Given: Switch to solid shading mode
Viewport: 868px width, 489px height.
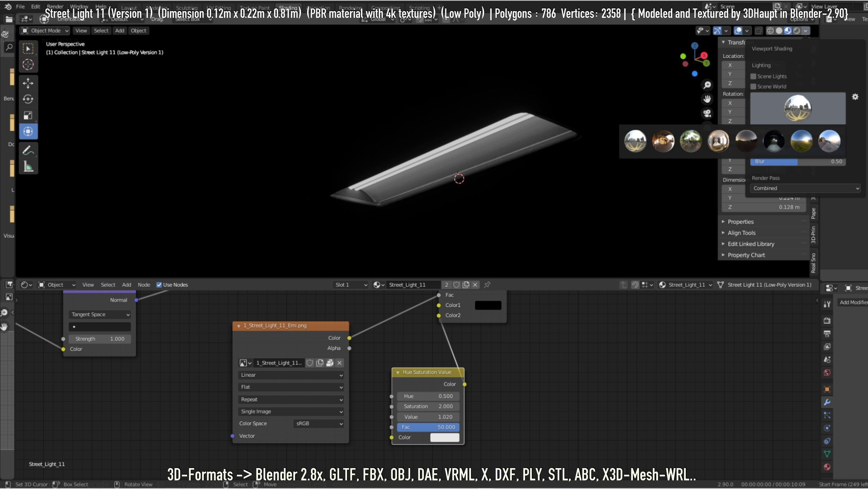Looking at the screenshot, I should coord(779,31).
